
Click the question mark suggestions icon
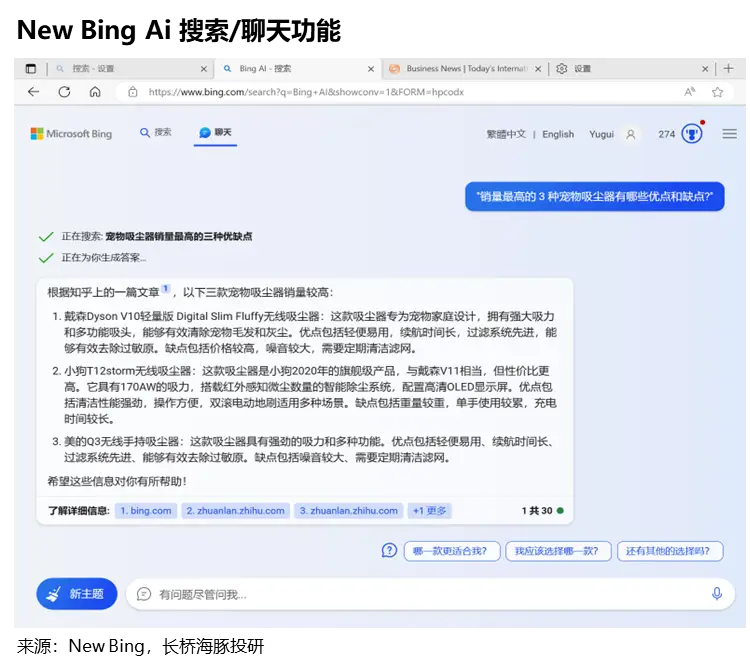(x=389, y=551)
